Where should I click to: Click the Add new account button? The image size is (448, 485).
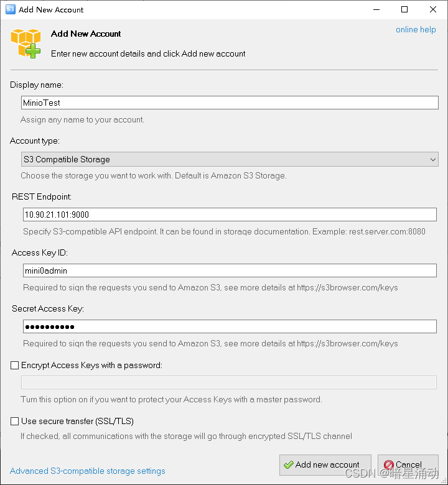click(325, 465)
